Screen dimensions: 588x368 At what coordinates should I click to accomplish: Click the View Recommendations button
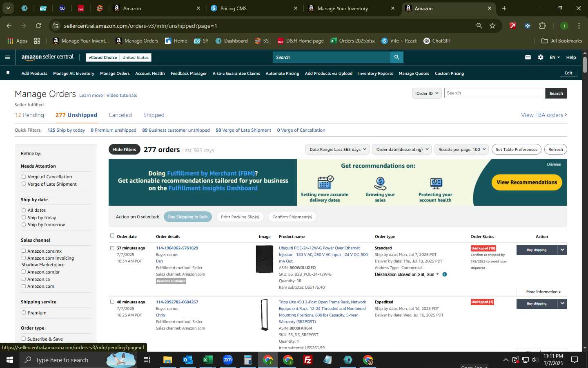527,182
